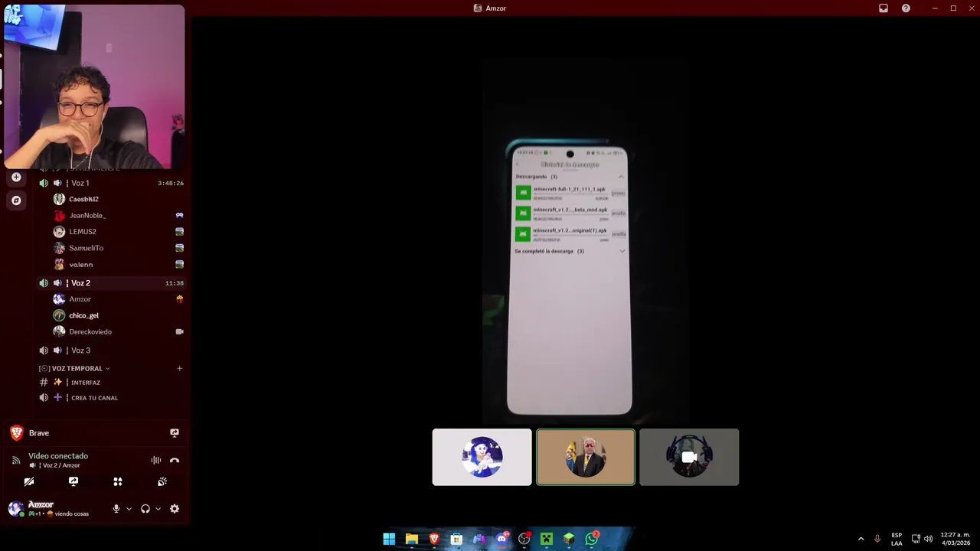This screenshot has width=980, height=551.
Task: Open the soundboard button
Action: click(162, 482)
